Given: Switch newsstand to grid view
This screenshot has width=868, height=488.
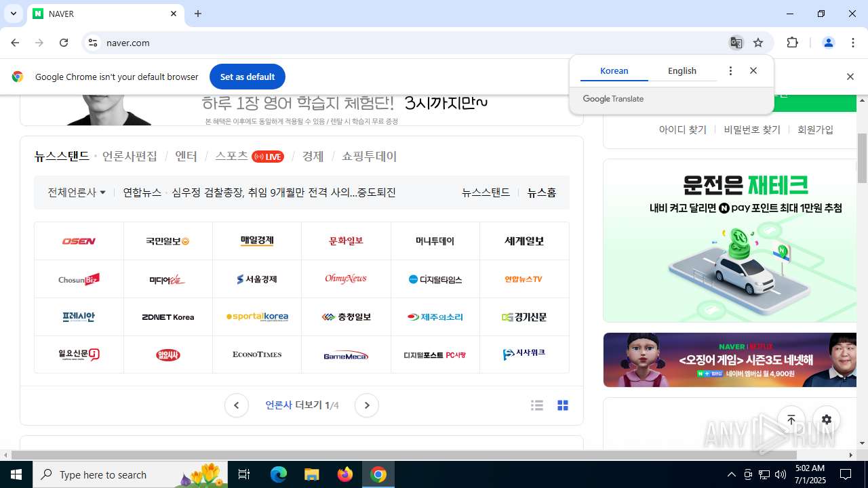Looking at the screenshot, I should [563, 405].
